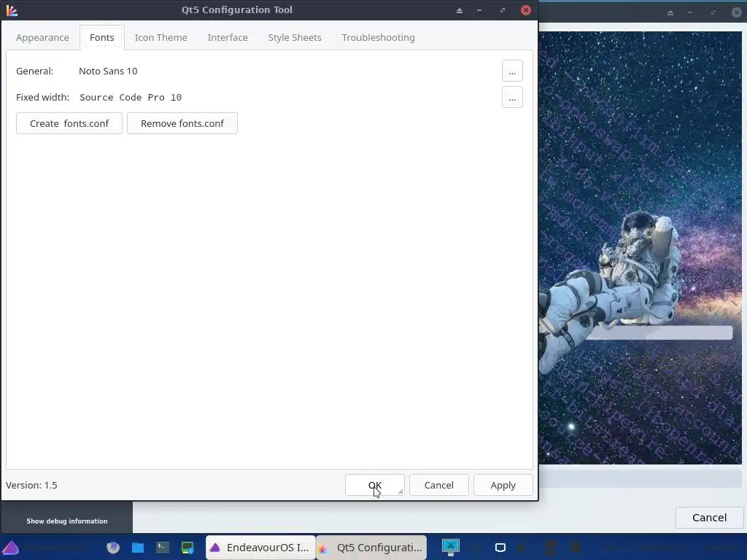Open the EndeavourOS application menu icon
This screenshot has width=747, height=560.
(10, 548)
